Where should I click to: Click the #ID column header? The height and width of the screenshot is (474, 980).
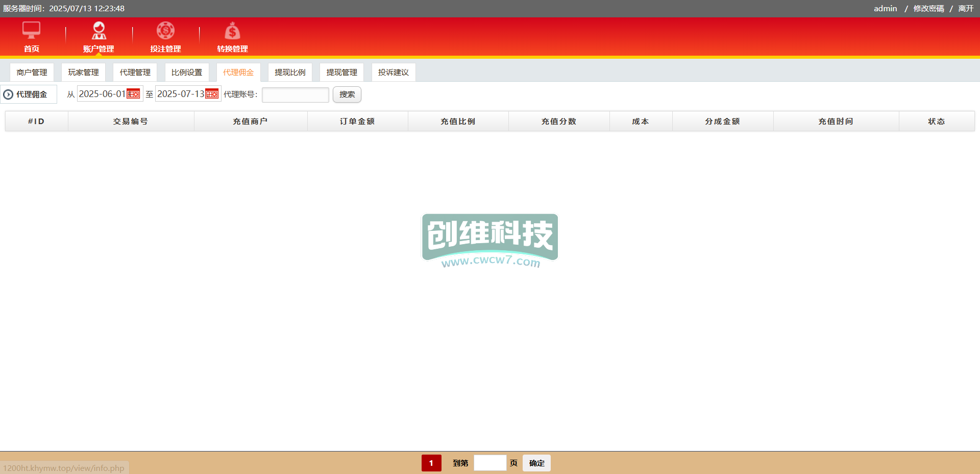36,121
